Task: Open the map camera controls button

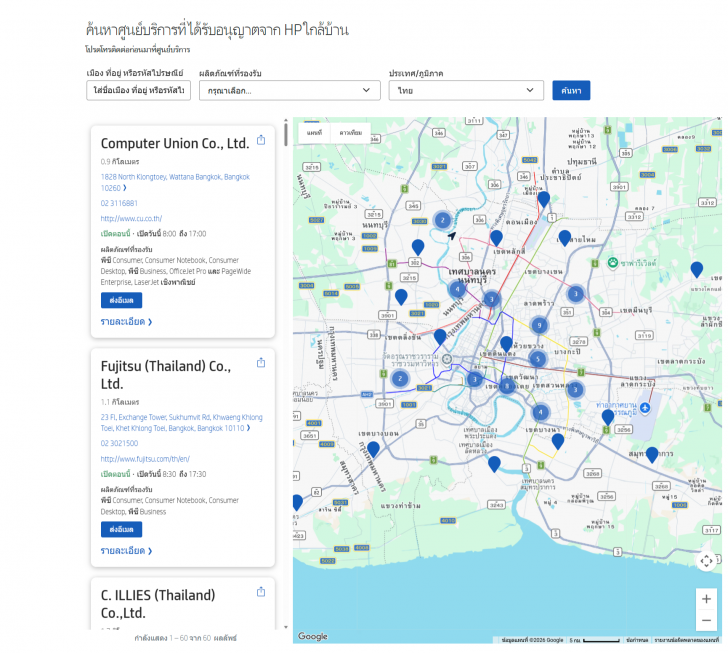Action: (706, 561)
